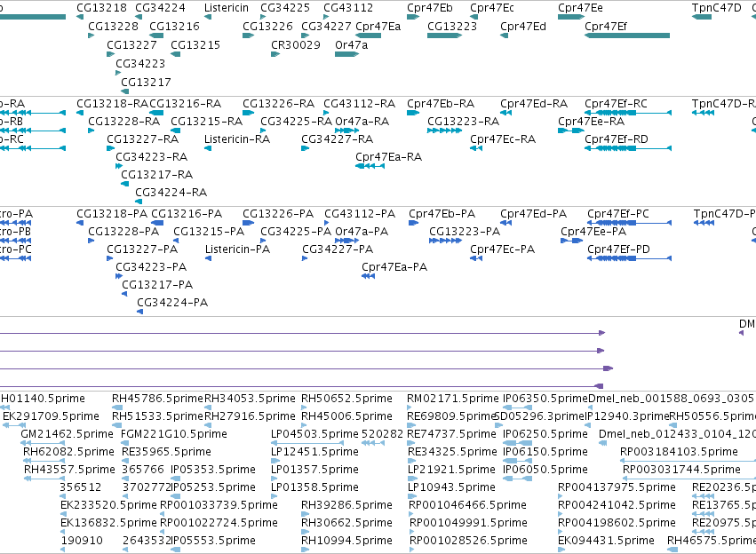Select EST IP06350.5prime
This screenshot has height=554, width=756.
(545, 399)
